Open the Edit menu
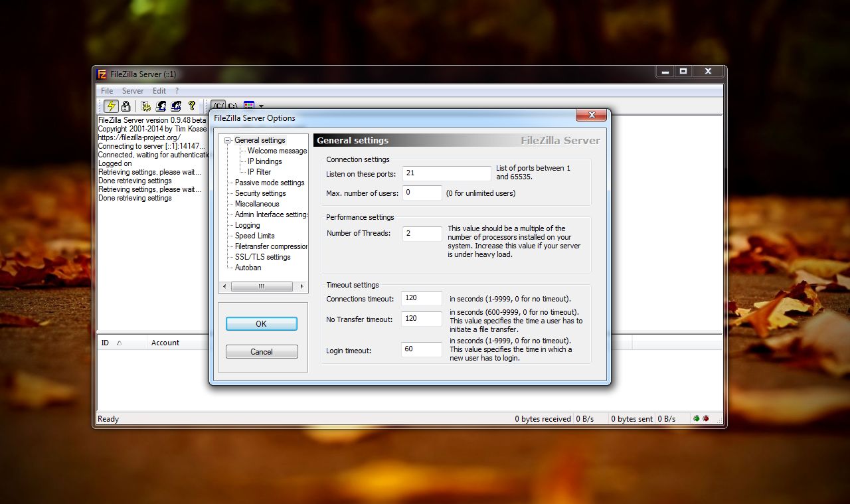 [x=159, y=91]
